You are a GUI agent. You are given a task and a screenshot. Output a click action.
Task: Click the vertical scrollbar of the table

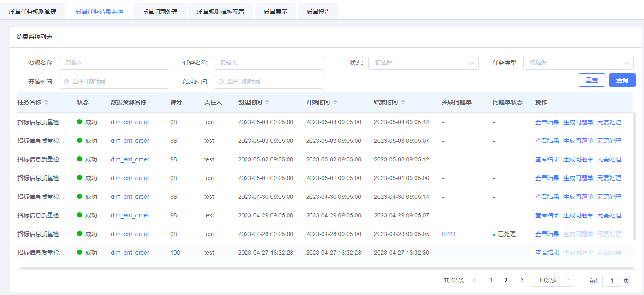[x=634, y=176]
